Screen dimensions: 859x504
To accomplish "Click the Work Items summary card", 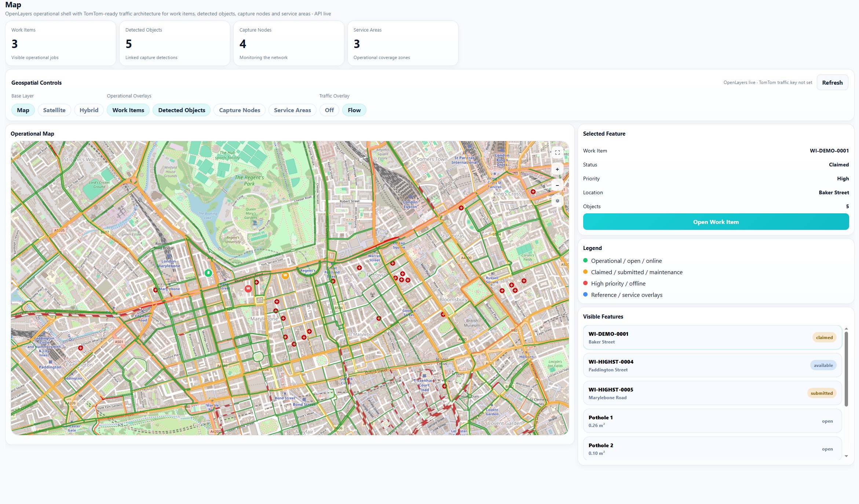I will [x=61, y=43].
